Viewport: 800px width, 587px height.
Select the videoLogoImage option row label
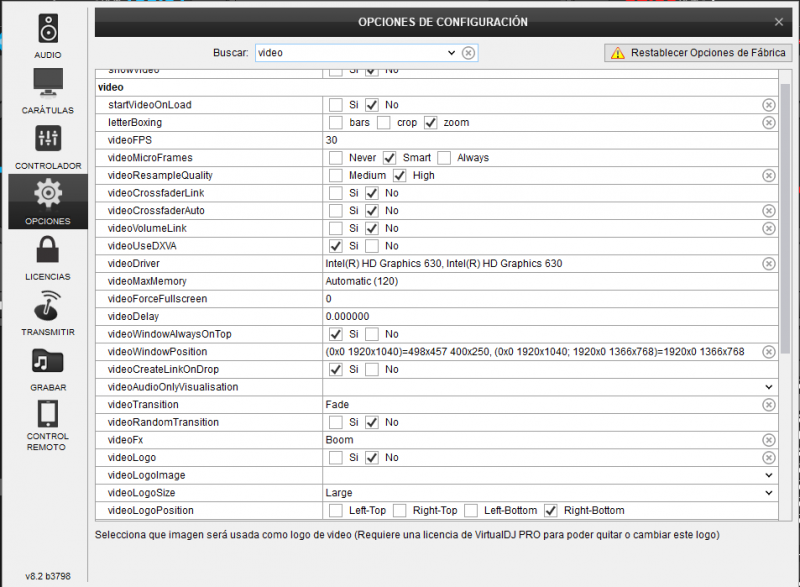(x=146, y=475)
